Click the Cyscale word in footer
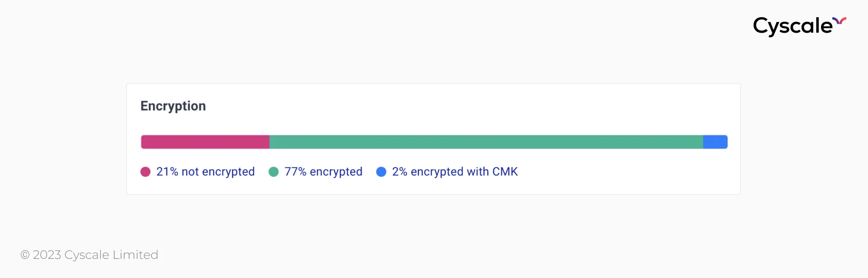The width and height of the screenshot is (868, 278). (x=87, y=255)
